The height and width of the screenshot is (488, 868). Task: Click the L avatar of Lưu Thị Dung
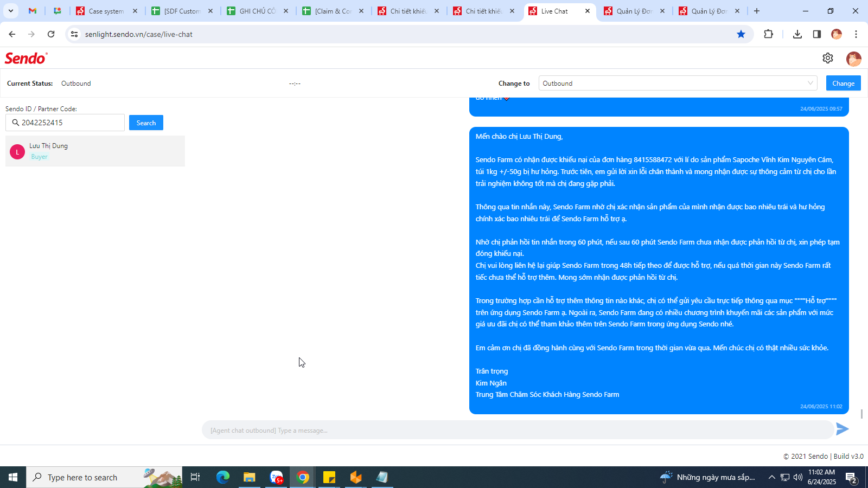[x=17, y=152]
